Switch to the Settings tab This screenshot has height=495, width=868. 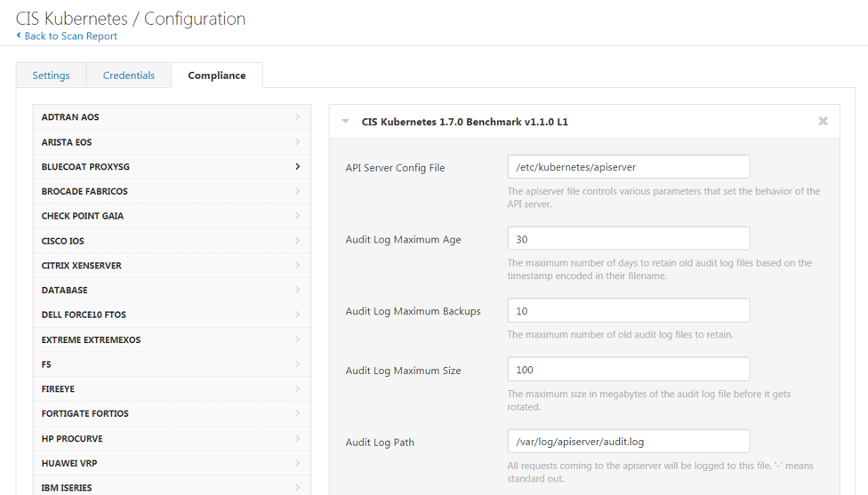[51, 76]
